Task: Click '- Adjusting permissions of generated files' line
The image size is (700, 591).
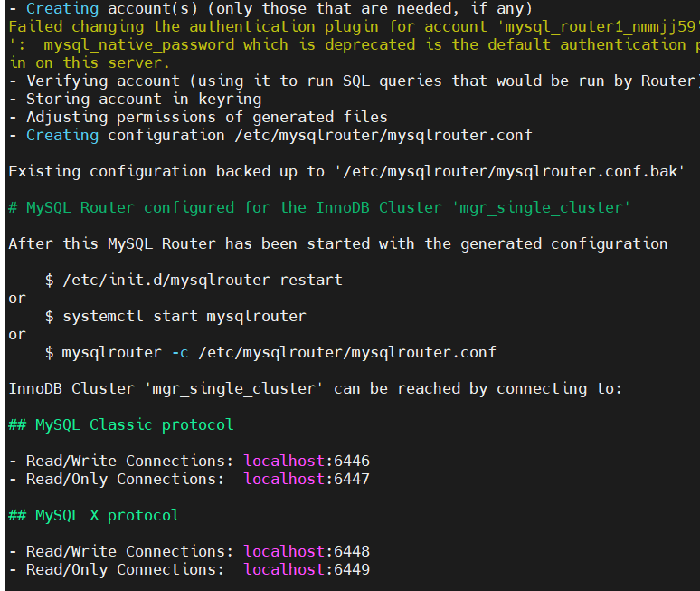Action: click(198, 117)
